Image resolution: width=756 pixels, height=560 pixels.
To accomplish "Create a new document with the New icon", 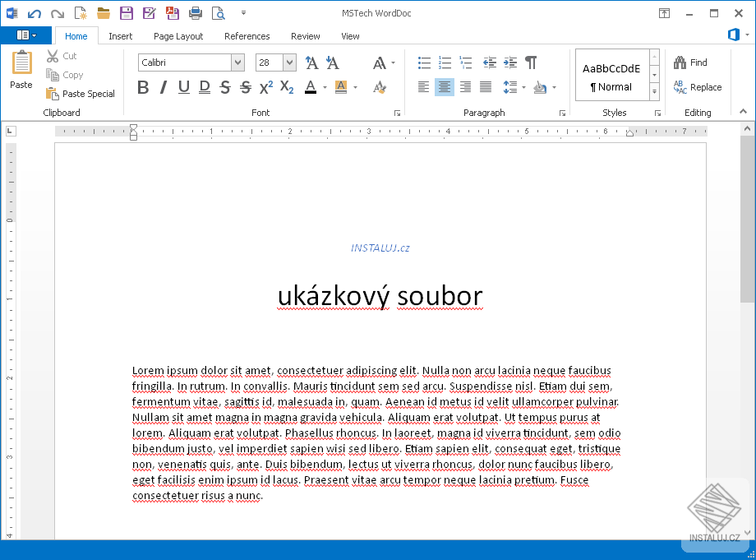I will coord(81,13).
